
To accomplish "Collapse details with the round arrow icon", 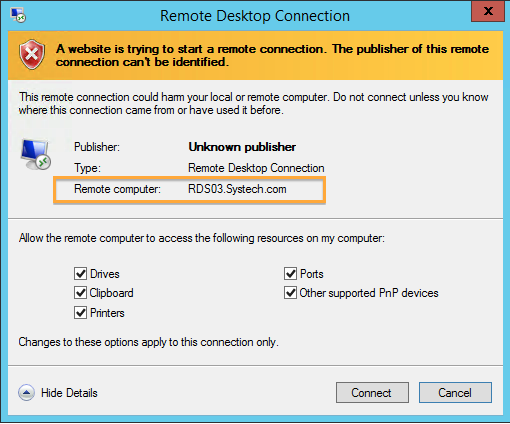I will pos(26,393).
